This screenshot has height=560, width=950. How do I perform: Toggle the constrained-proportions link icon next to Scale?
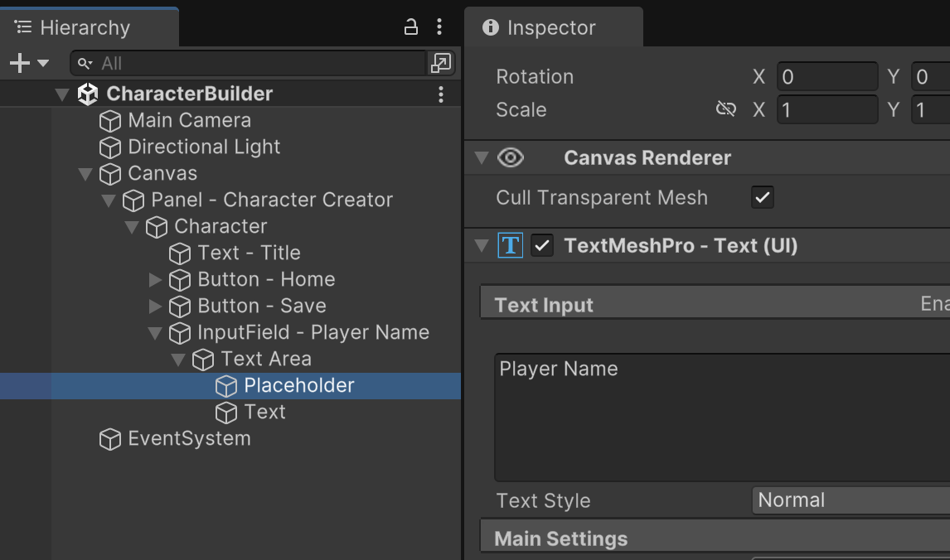tap(726, 109)
